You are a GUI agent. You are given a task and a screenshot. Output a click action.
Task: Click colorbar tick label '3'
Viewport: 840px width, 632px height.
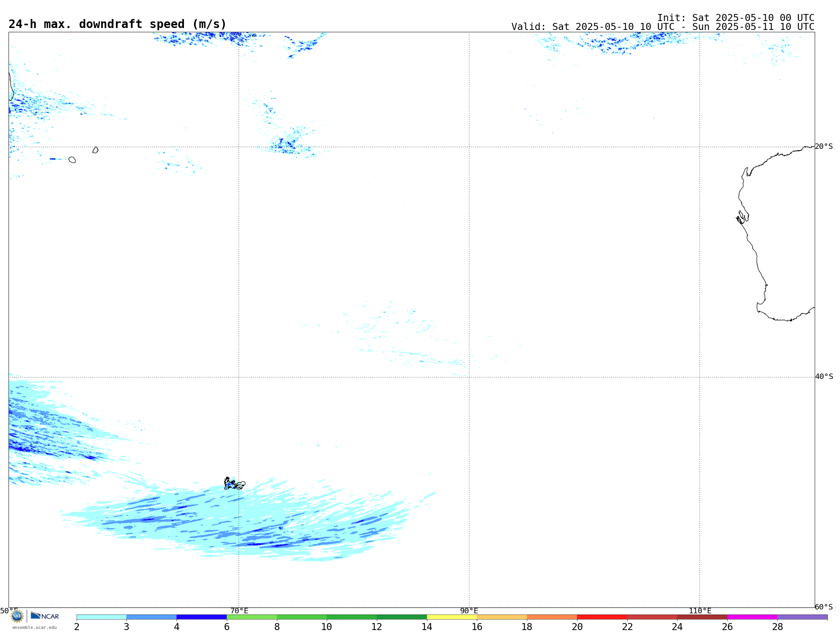point(126,627)
